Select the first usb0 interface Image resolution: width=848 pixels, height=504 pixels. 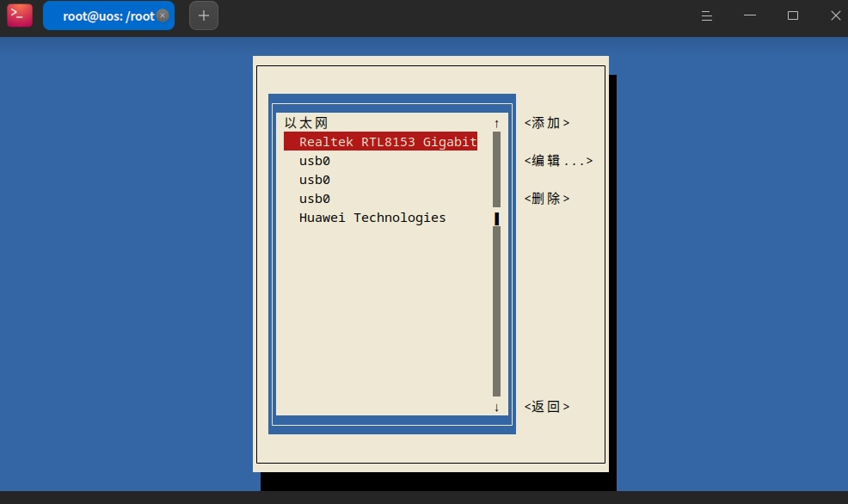point(314,160)
